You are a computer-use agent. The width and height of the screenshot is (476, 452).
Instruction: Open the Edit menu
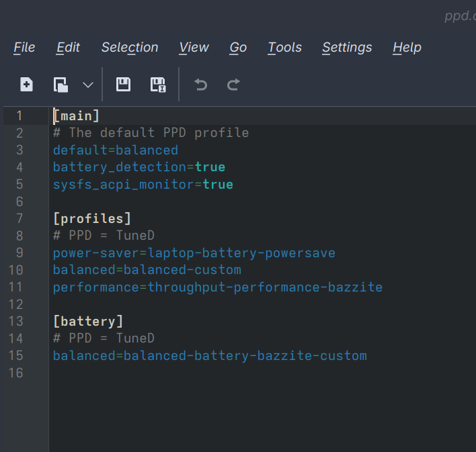click(x=68, y=48)
